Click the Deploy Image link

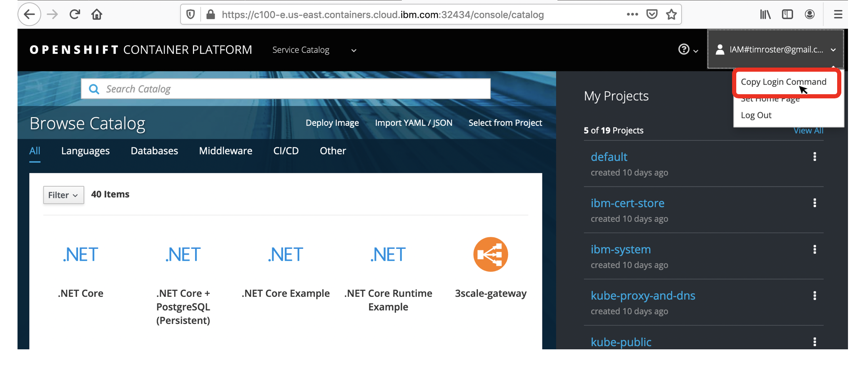point(332,123)
